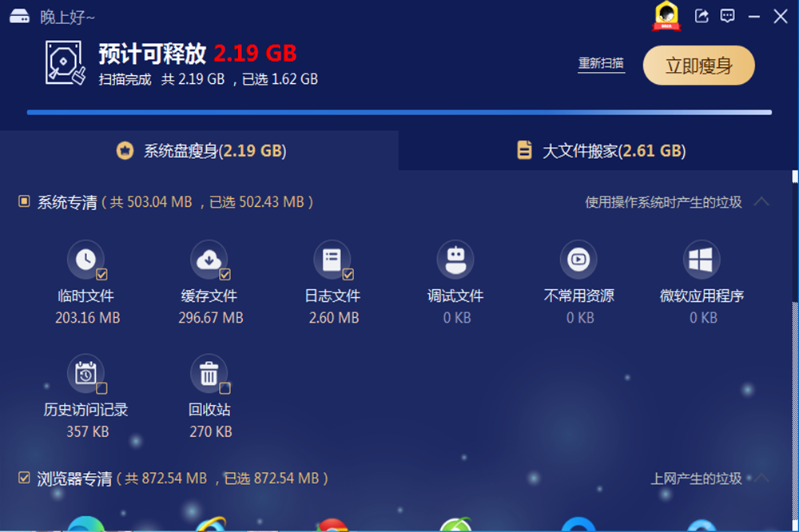Click the 回收站 trash can icon
Image resolution: width=799 pixels, height=532 pixels.
[x=209, y=373]
